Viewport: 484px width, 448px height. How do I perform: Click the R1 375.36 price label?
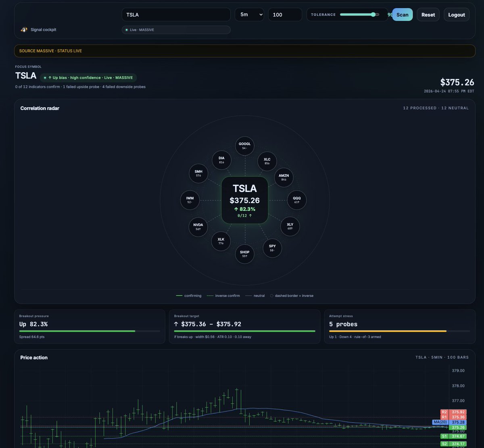point(453,417)
